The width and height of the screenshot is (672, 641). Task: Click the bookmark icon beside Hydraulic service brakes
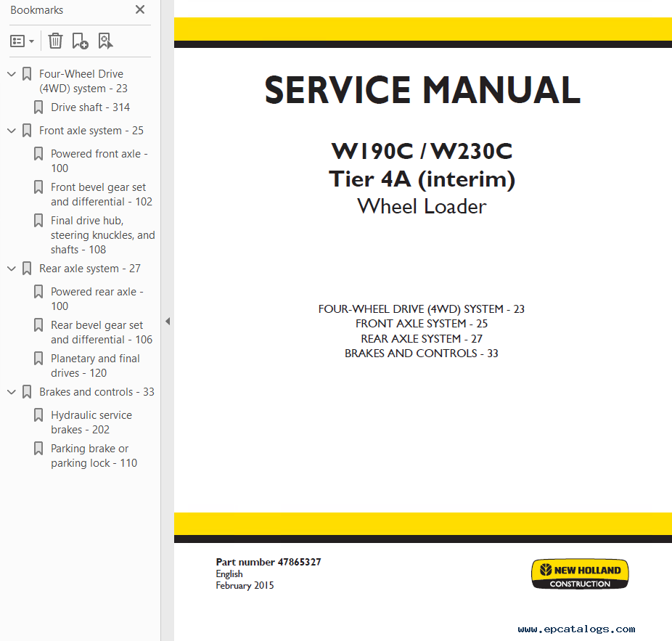point(38,415)
